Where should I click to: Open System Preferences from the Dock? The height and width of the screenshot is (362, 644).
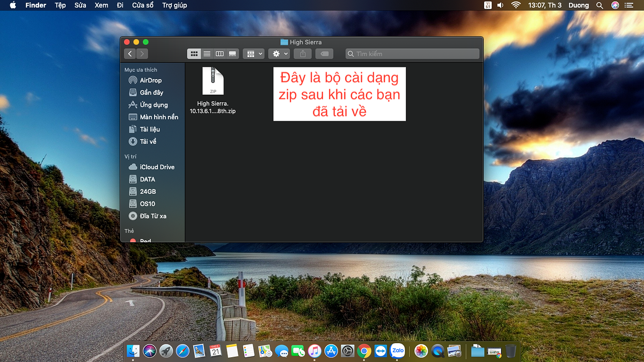click(x=348, y=351)
